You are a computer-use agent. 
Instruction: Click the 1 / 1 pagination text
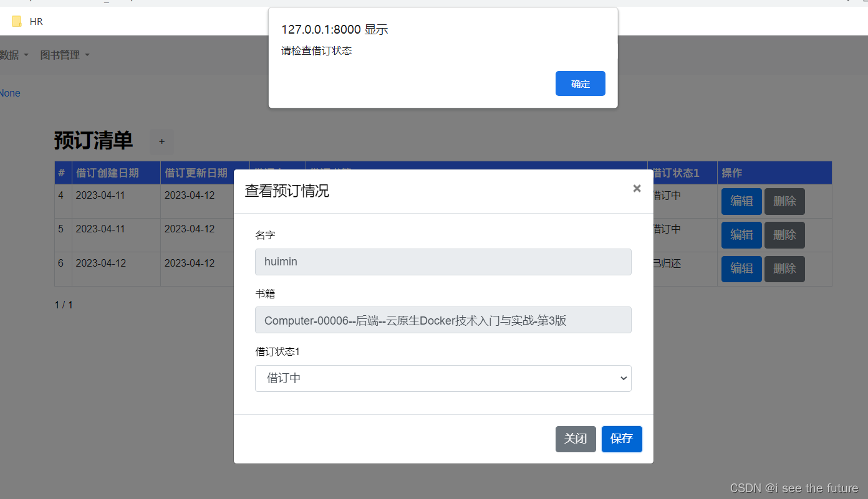[64, 305]
